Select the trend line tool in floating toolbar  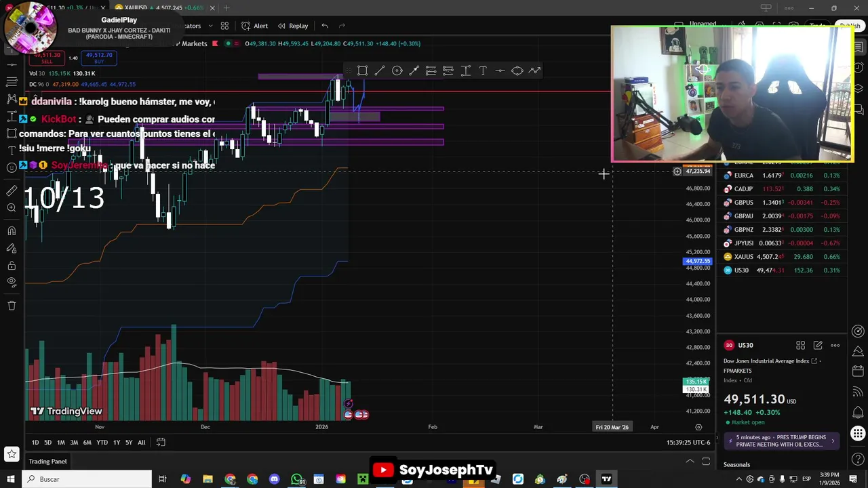point(380,70)
